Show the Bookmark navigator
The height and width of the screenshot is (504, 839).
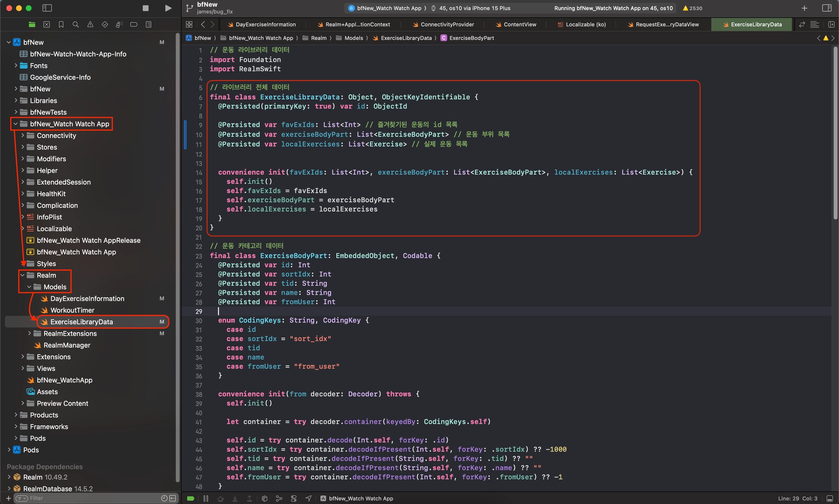pos(61,25)
